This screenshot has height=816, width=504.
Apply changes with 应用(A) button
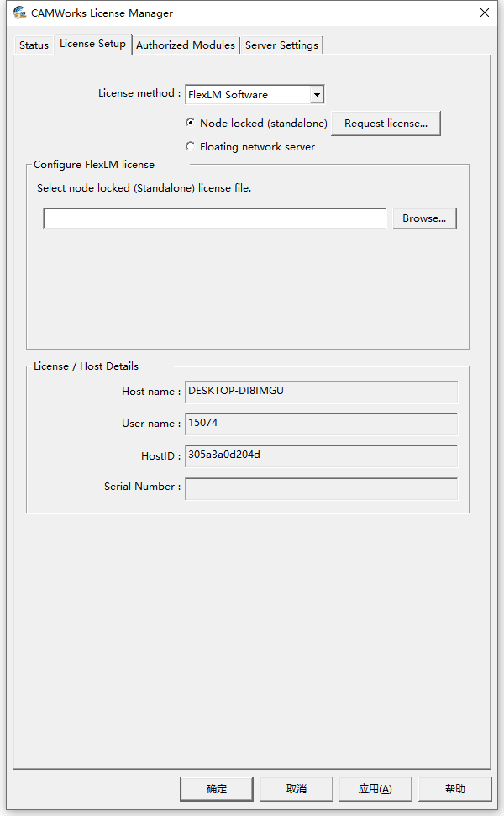[x=375, y=789]
